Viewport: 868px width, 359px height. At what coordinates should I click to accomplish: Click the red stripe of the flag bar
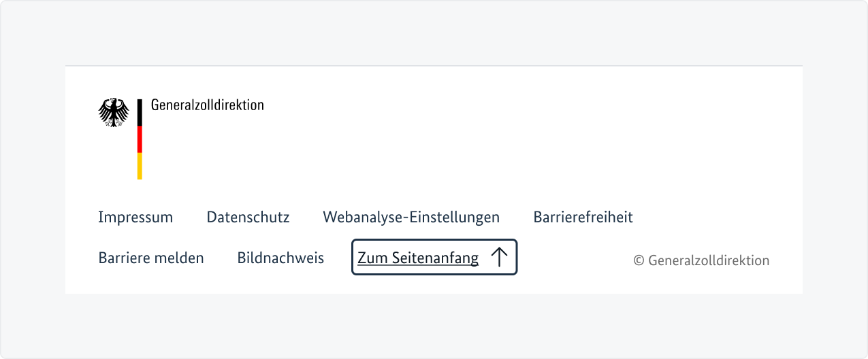click(x=140, y=139)
